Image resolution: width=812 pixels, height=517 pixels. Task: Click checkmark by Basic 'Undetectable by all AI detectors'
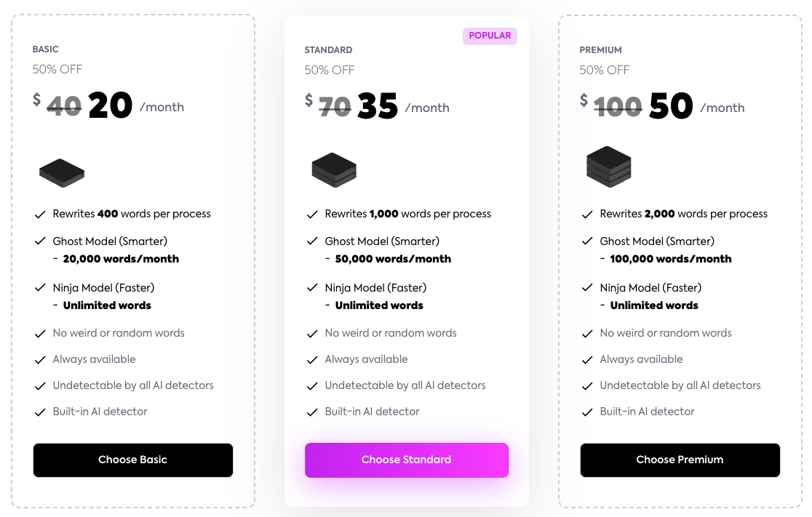pyautogui.click(x=41, y=386)
